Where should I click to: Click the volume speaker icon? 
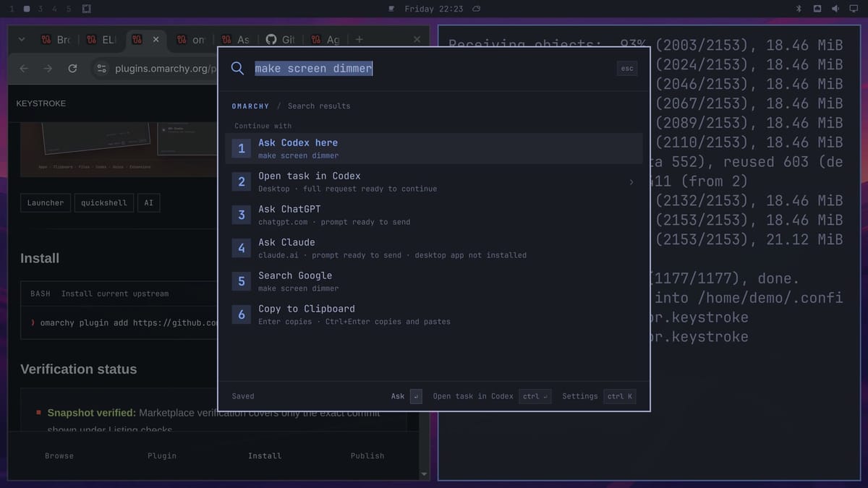(x=835, y=9)
